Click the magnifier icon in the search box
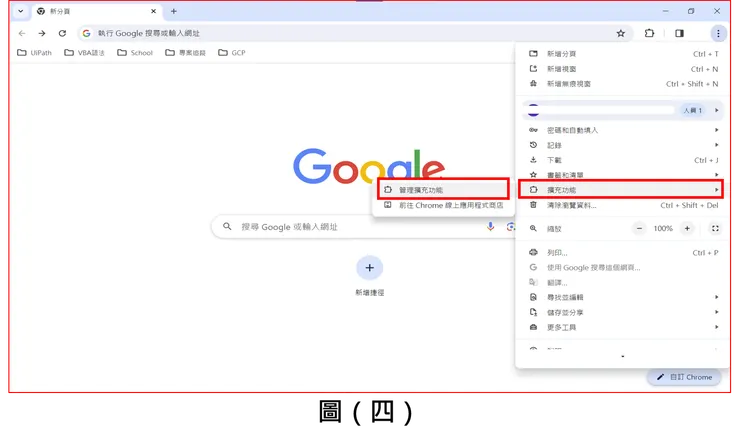 pyautogui.click(x=227, y=227)
